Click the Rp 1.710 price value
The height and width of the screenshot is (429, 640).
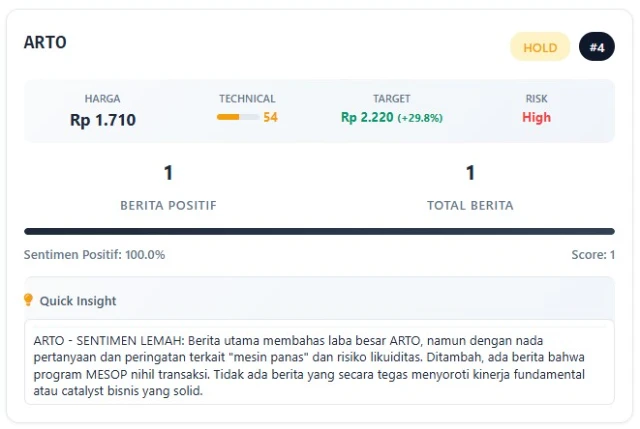103,120
